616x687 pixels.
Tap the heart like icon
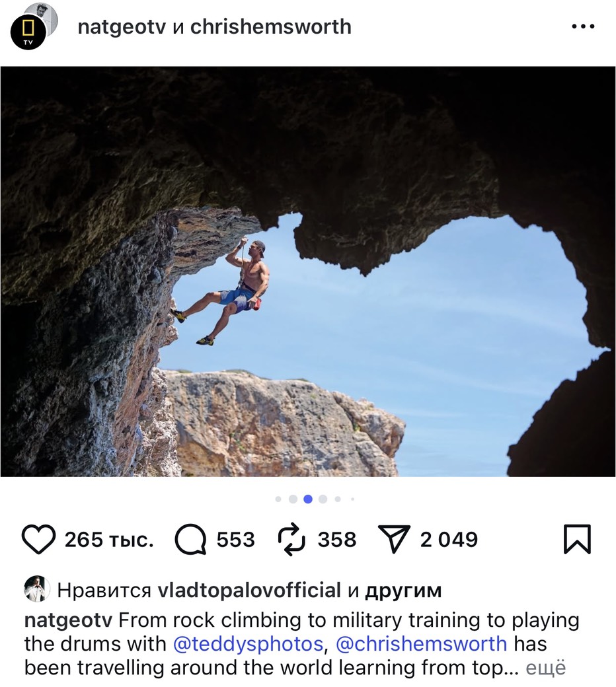click(38, 540)
